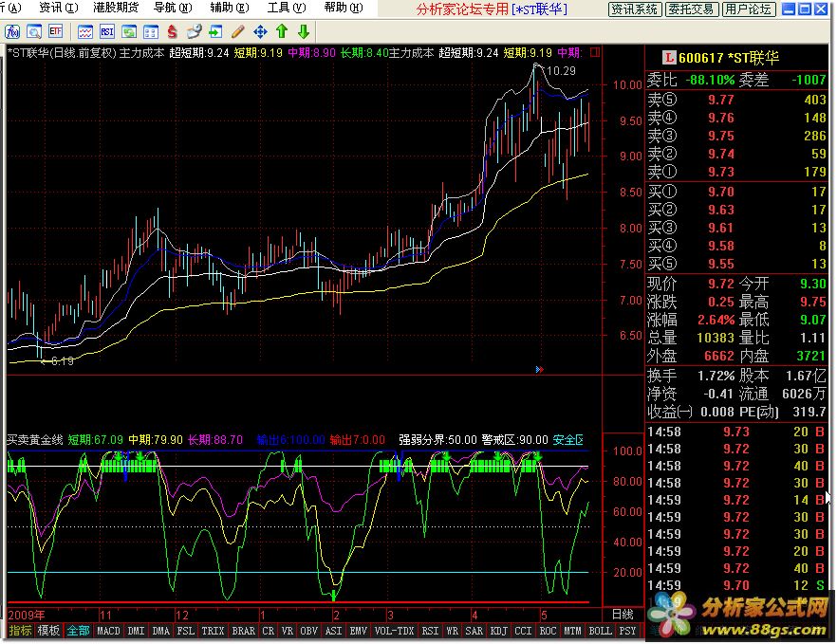Image resolution: width=837 pixels, height=644 pixels.
Task: Switch to the BOLL indicator
Action: coord(600,631)
